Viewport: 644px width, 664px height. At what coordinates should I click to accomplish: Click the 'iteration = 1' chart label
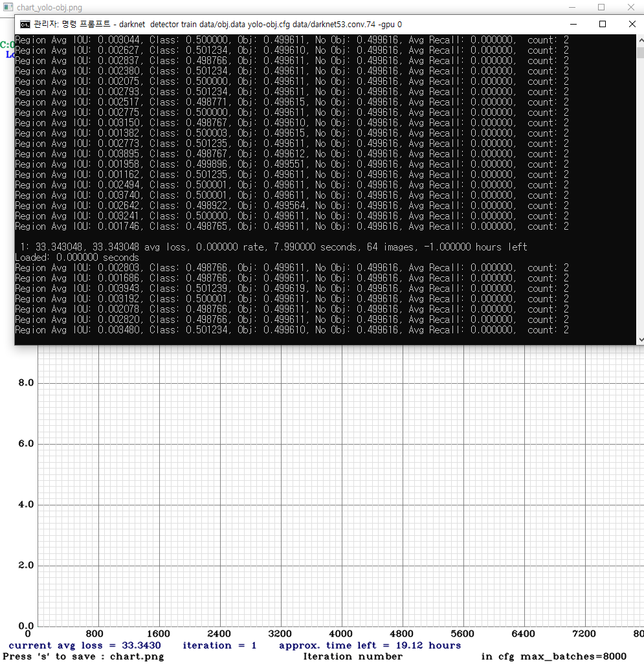pyautogui.click(x=219, y=645)
